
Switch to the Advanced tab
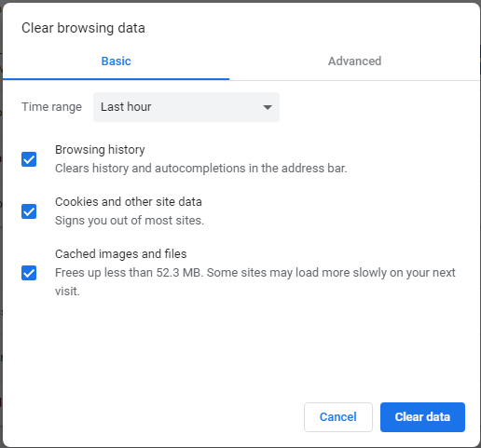(354, 61)
